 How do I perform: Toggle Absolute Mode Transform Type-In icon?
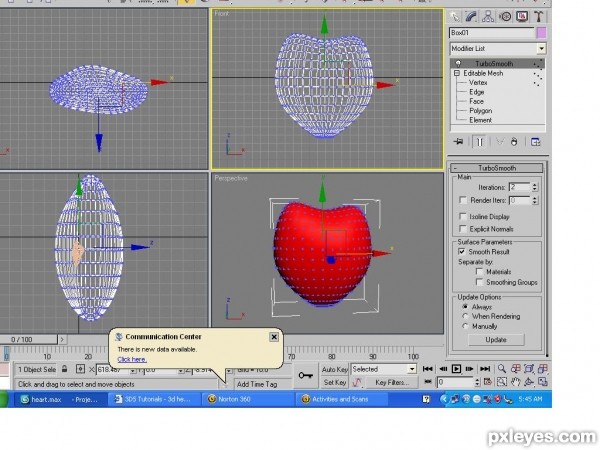click(80, 369)
